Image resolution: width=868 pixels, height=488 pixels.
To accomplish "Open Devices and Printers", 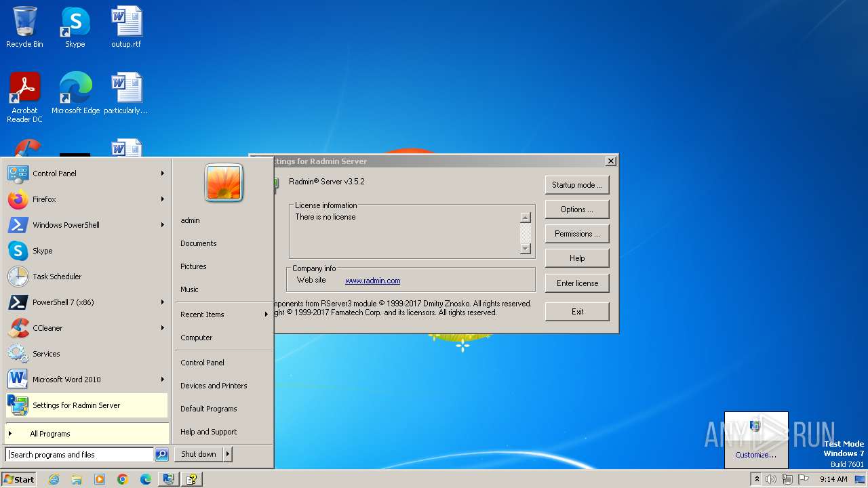I will pyautogui.click(x=214, y=386).
